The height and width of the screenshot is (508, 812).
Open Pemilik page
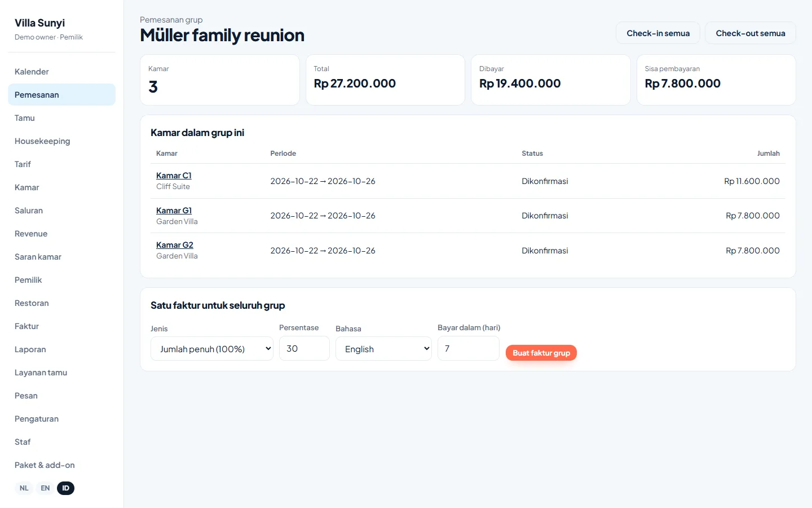pos(61,280)
